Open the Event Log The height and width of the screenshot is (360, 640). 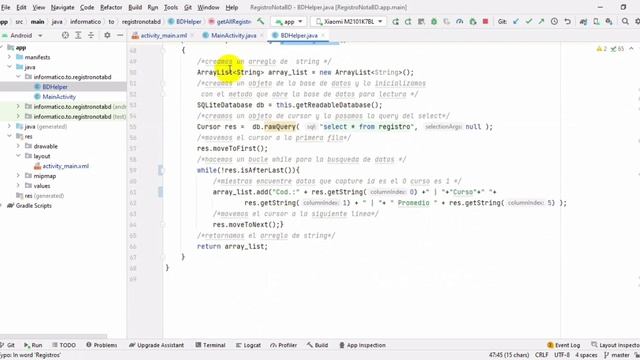(x=563, y=345)
